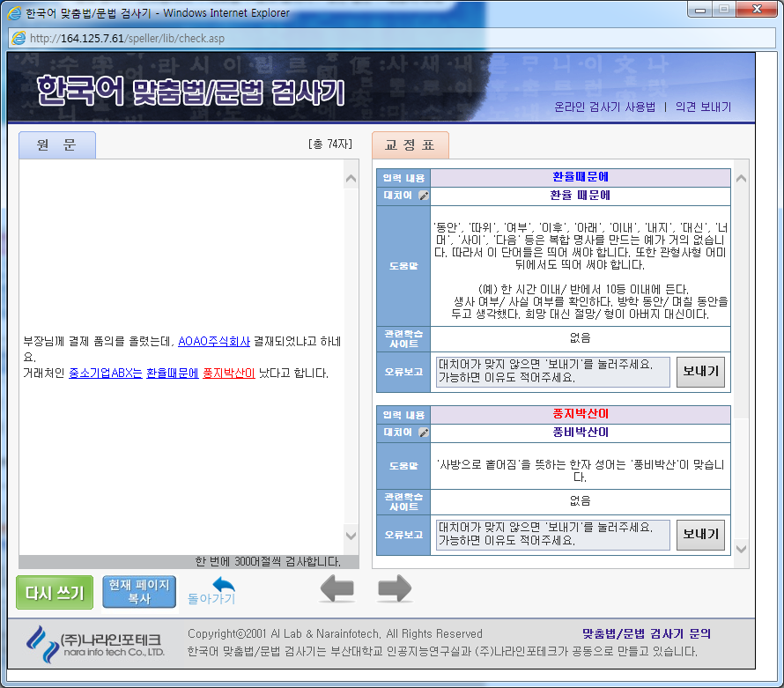Select the 교정표 tab
The height and width of the screenshot is (688, 784).
click(x=410, y=145)
